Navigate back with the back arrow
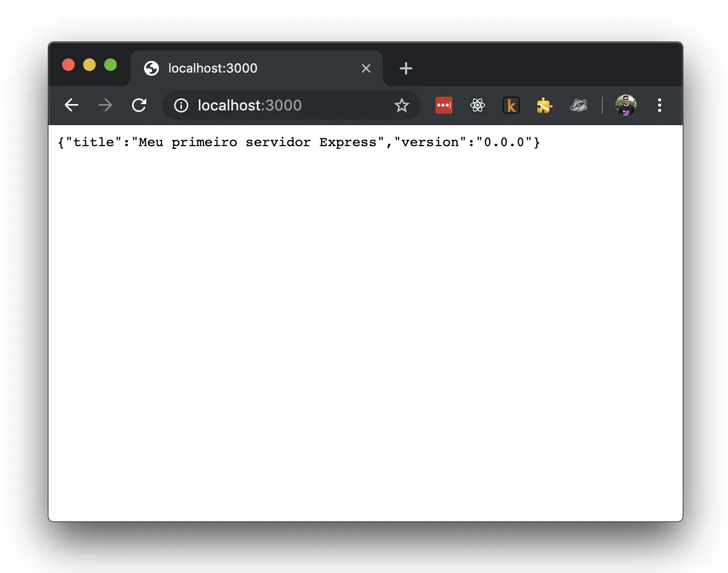Viewport: 728px width, 573px height. (x=72, y=105)
